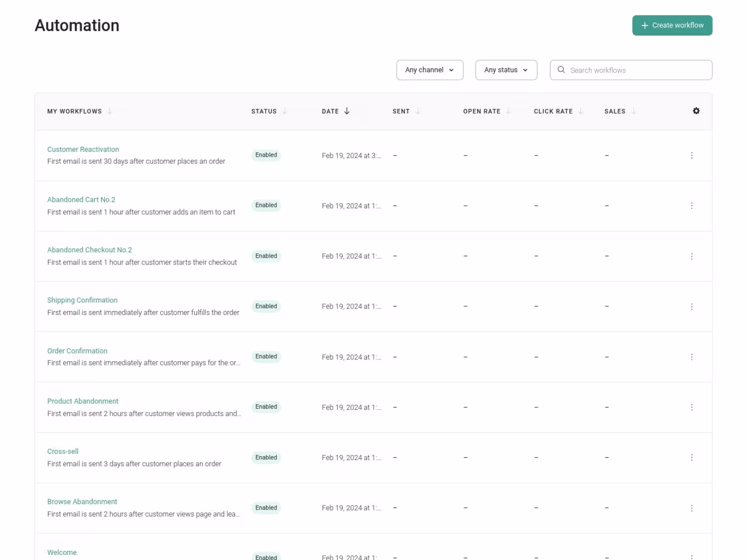Click the Search workflows field
Viewport: 747px width, 560px height.
click(637, 70)
